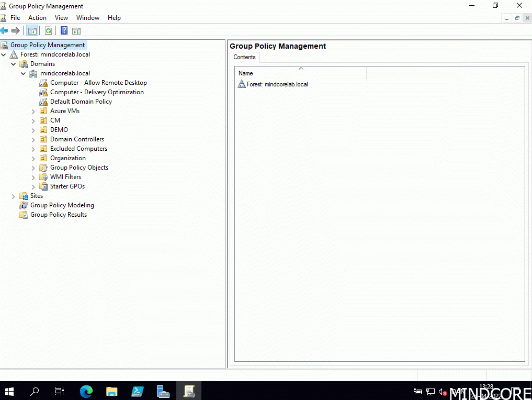Expand the Sites node
This screenshot has height=400, width=532.
click(14, 196)
